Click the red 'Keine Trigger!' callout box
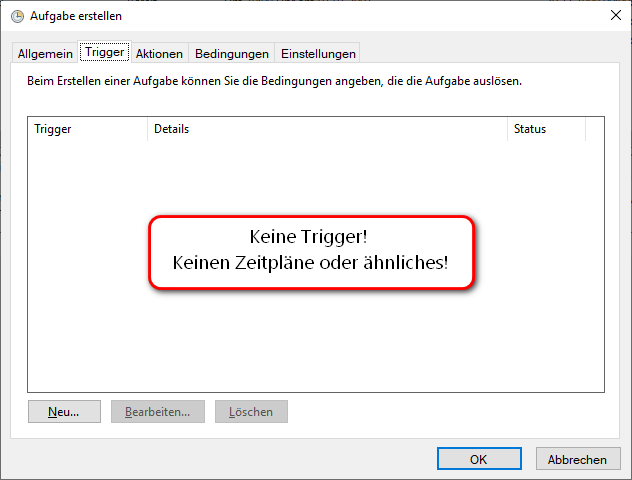 312,252
